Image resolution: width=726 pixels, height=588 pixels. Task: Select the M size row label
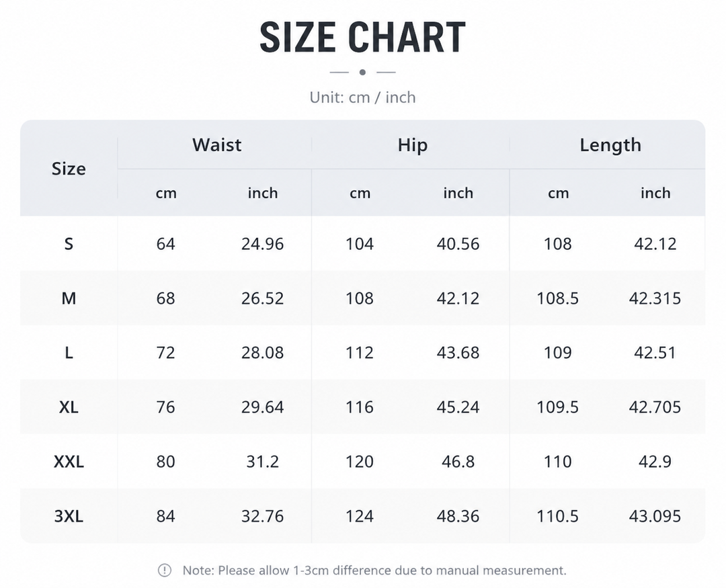tap(69, 298)
